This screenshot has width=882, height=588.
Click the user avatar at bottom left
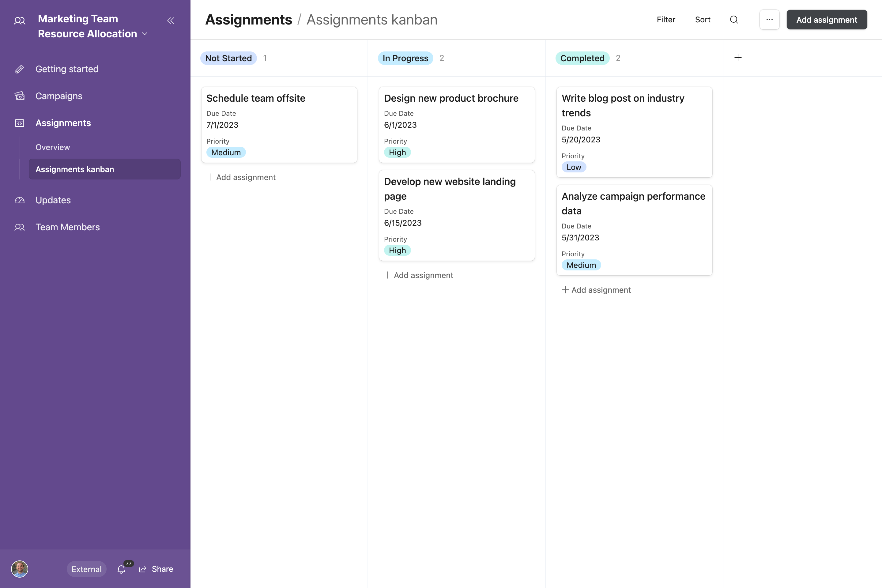(20, 569)
